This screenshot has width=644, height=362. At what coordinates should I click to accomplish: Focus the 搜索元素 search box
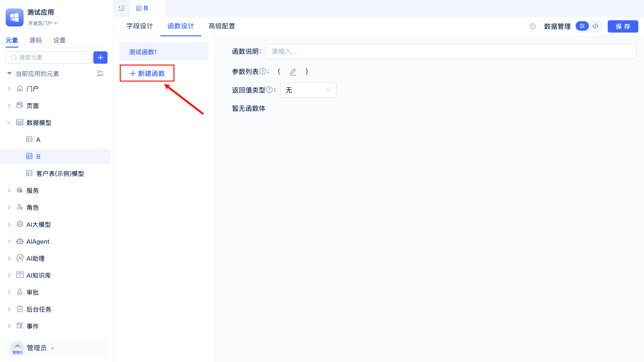[x=49, y=58]
